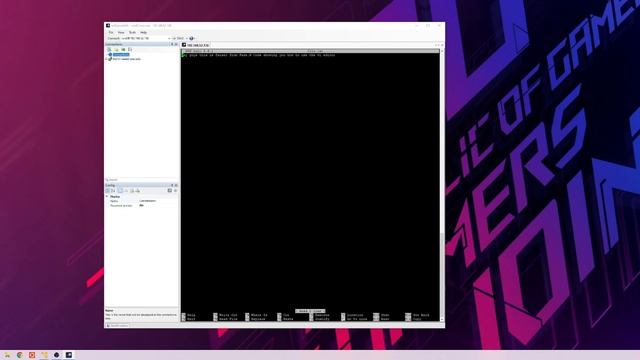Click the dark square icon at Config toolbar right

coord(170,191)
